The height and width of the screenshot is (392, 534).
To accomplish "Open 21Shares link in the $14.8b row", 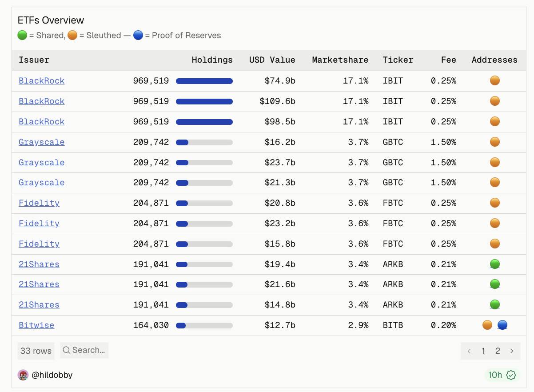I will pyautogui.click(x=39, y=305).
